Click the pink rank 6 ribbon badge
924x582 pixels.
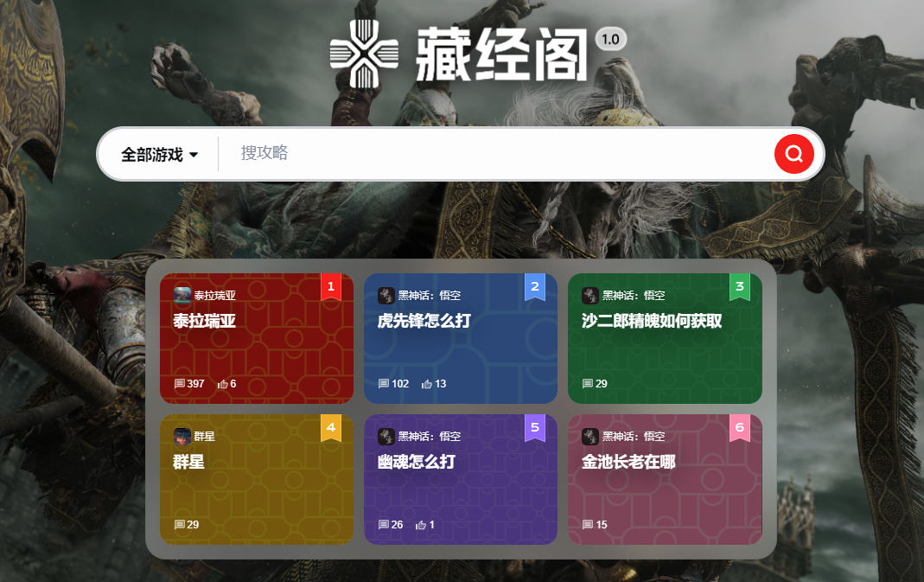point(740,428)
